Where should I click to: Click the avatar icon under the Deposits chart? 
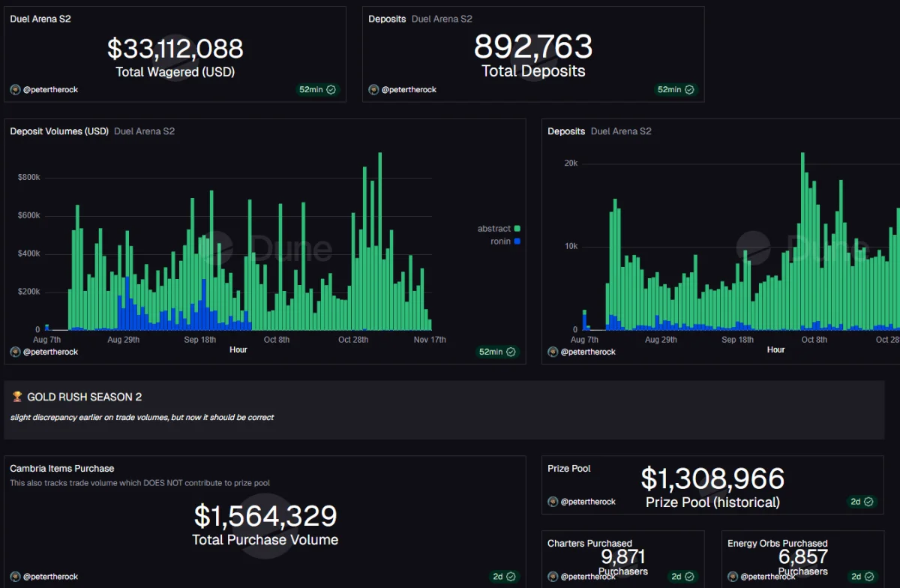click(x=553, y=352)
